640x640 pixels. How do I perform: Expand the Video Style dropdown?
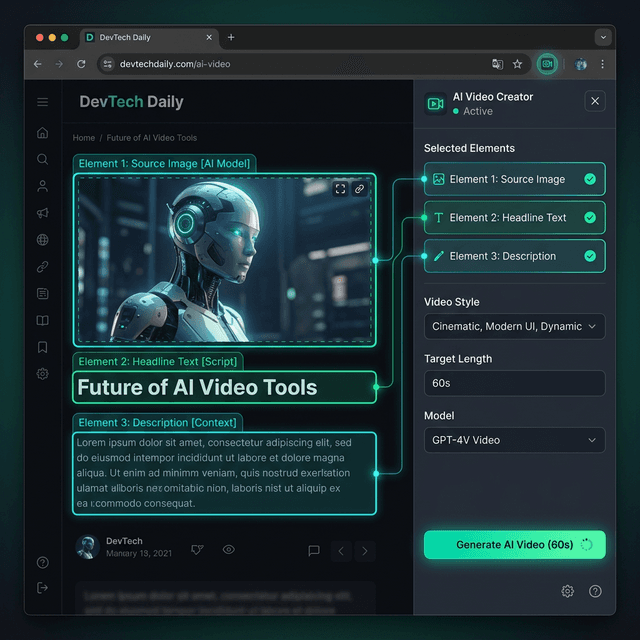(514, 327)
